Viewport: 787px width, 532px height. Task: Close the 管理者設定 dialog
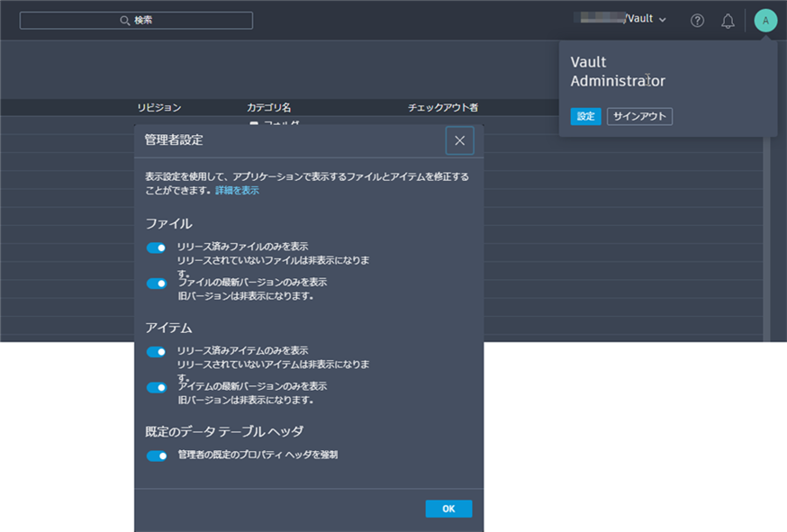(460, 140)
